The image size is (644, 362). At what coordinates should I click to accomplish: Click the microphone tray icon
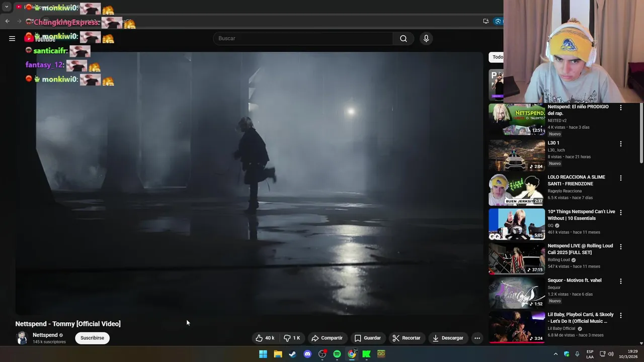577,354
